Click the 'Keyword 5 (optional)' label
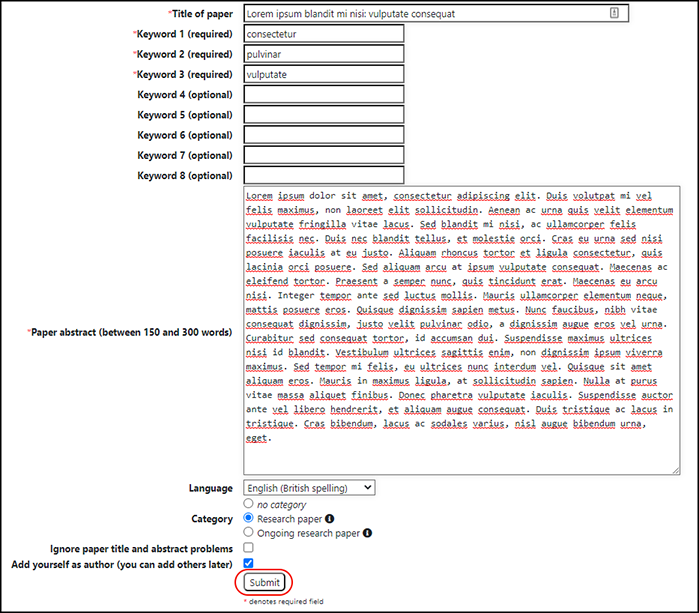699x613 pixels. (x=185, y=115)
